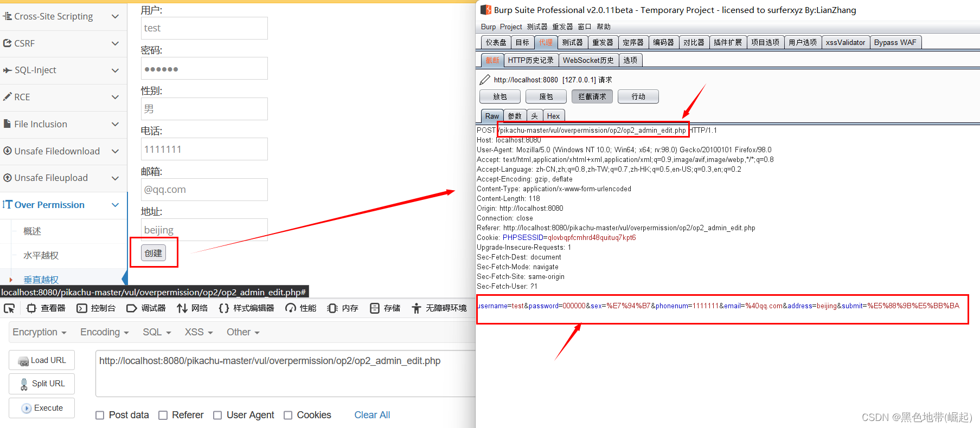The image size is (980, 428).
Task: Click the SQL-Inject sidebar icon
Action: click(7, 70)
